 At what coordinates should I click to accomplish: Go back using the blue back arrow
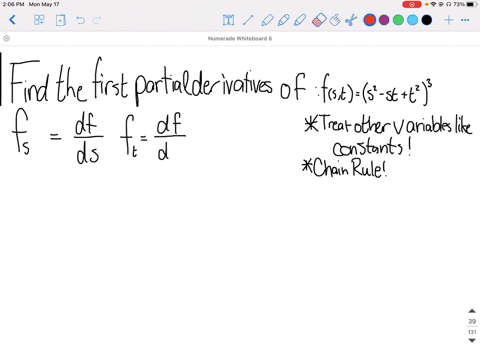[12, 20]
